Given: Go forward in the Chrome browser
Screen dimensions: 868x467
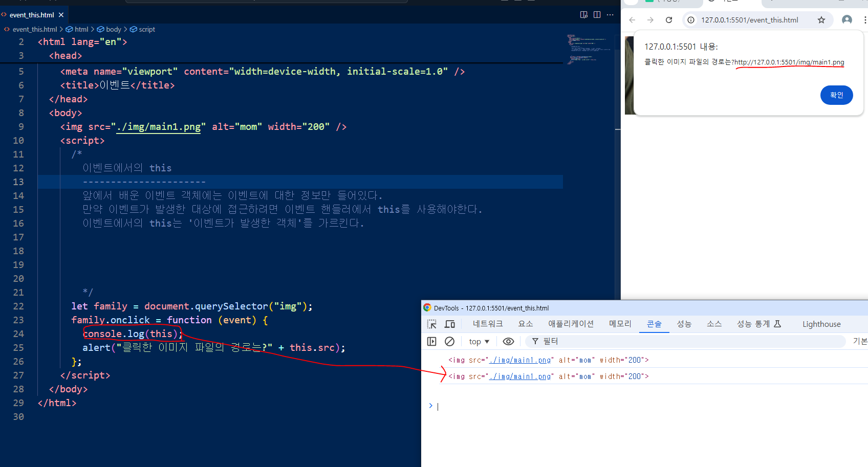Looking at the screenshot, I should point(650,20).
